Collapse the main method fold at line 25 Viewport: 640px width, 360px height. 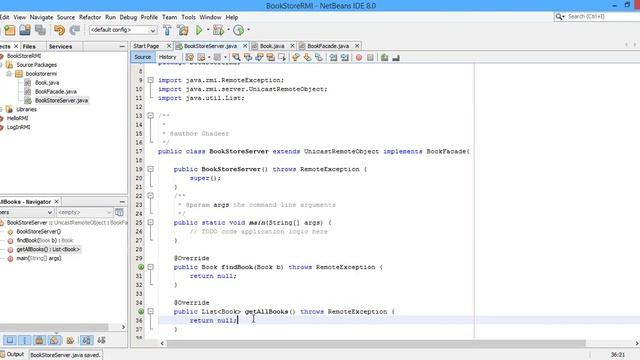click(151, 222)
